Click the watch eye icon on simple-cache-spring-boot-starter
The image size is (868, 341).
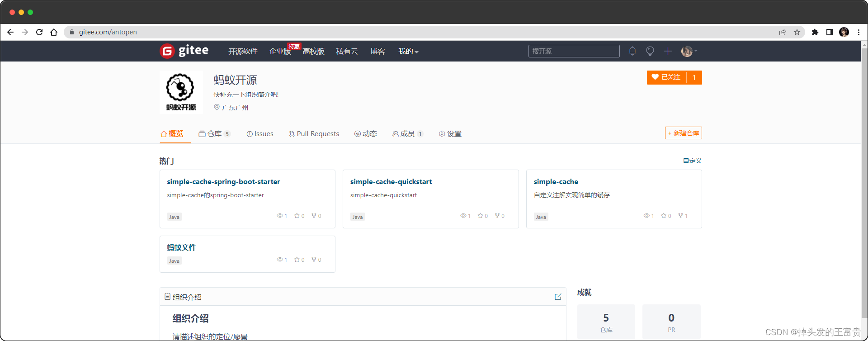click(280, 216)
